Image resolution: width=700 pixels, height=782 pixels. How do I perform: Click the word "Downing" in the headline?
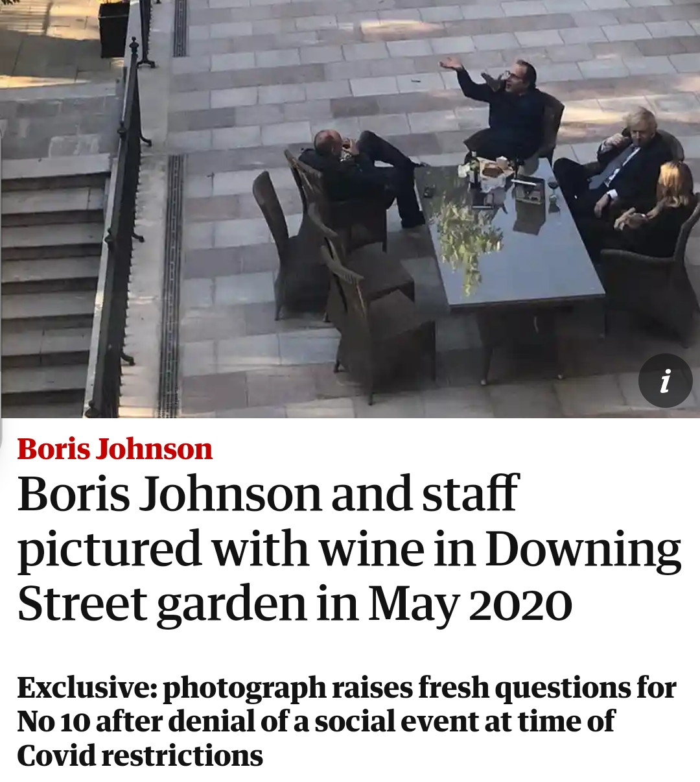[583, 549]
